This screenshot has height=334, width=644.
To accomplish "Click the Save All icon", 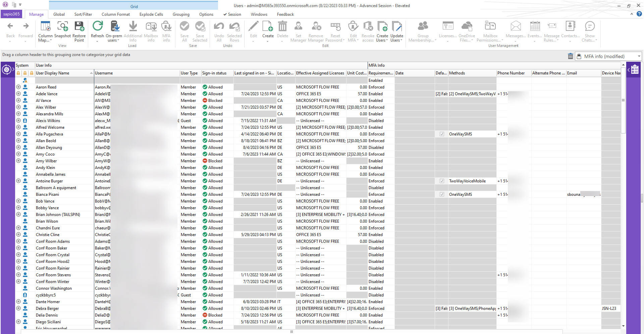I will coord(184,26).
